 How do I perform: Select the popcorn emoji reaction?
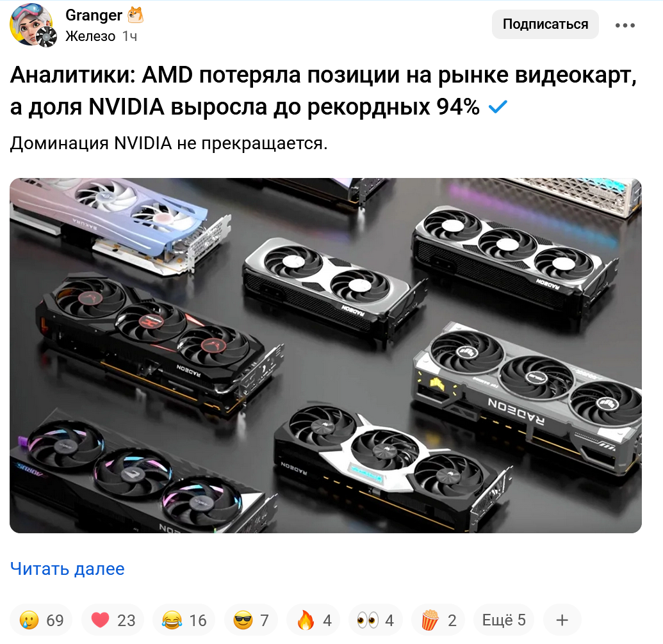[x=438, y=620]
